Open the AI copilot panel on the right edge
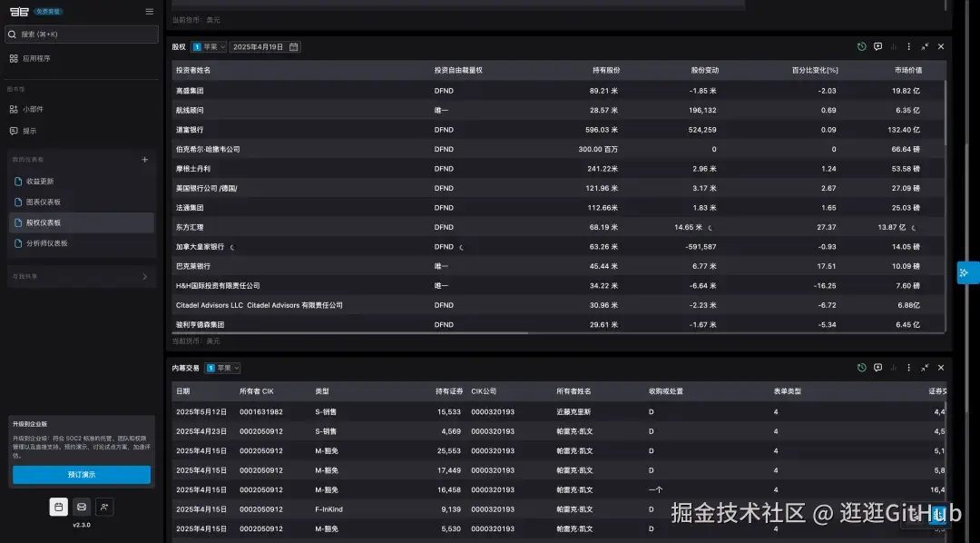Screen dimensions: 980x543 [x=968, y=272]
